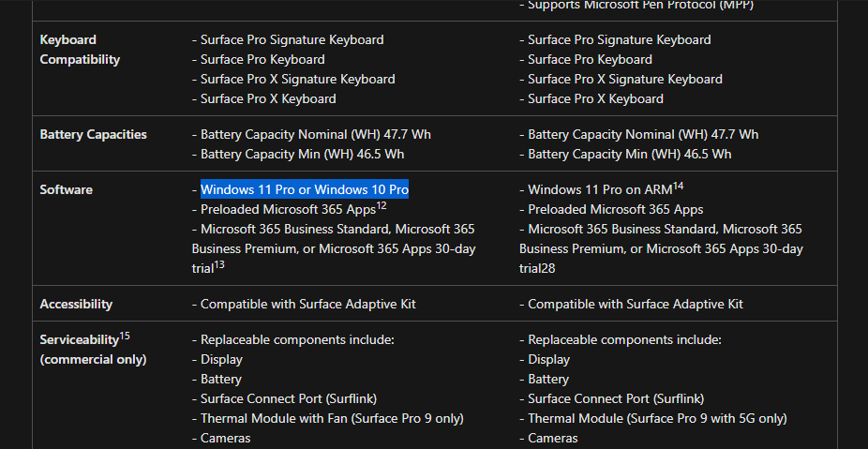Viewport: 868px width, 449px height.
Task: Click "Compatible with Surface Adaptive Kit" in the ARM column
Action: [x=635, y=304]
